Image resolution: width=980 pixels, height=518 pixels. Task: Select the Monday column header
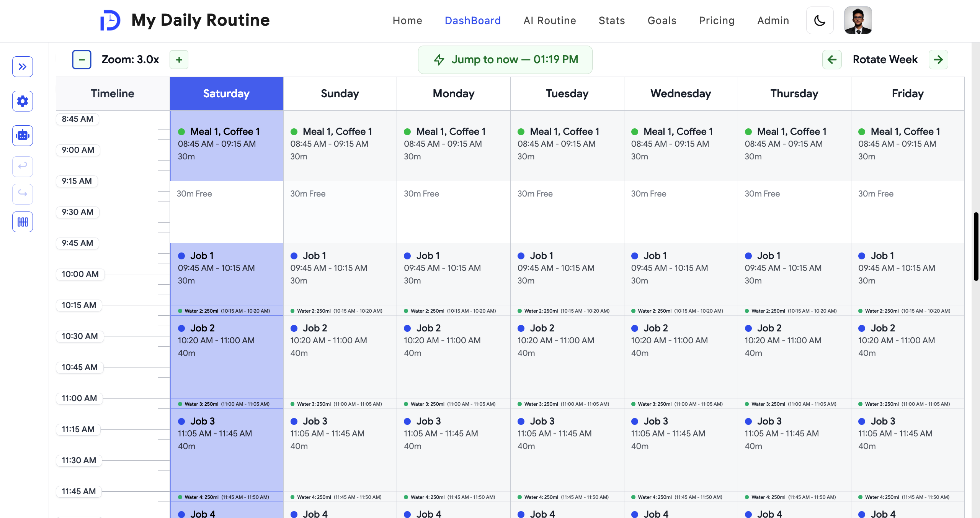[x=454, y=93]
